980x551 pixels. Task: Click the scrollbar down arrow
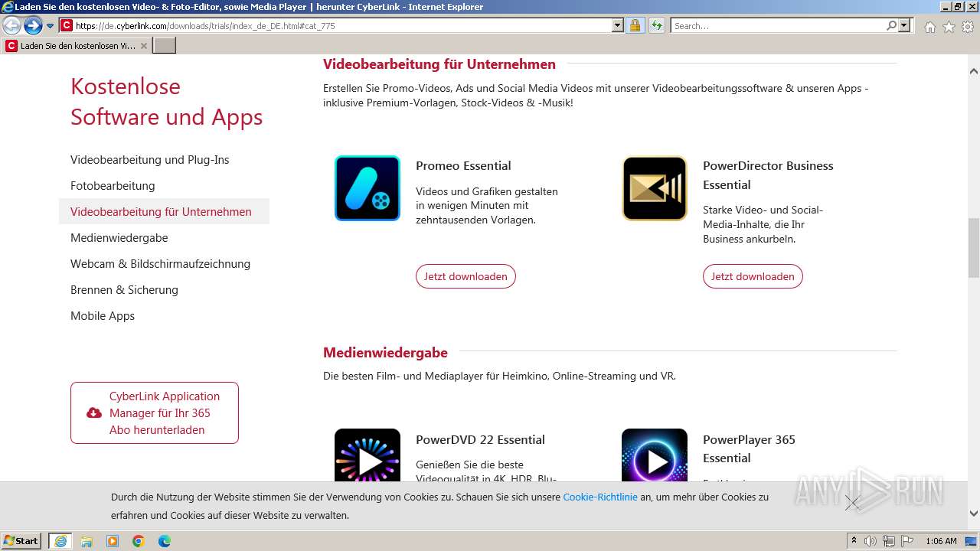click(974, 514)
